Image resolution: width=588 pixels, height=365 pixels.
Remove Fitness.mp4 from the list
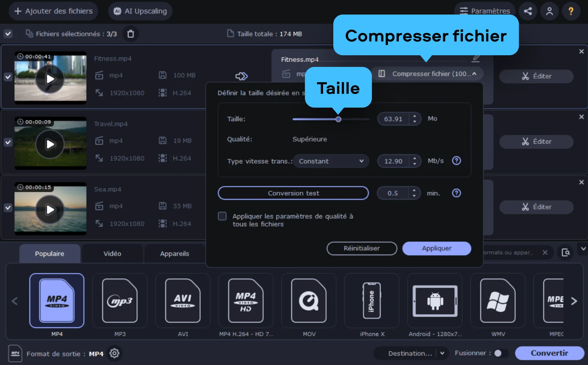[581, 52]
